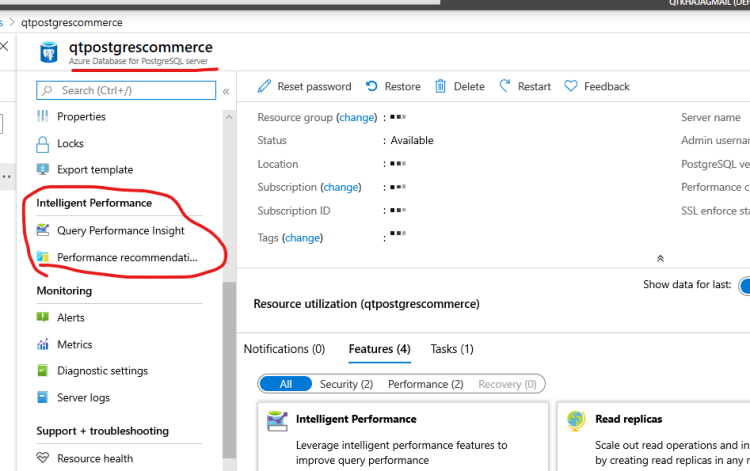Toggle the Show data for last switch
750x471 pixels.
744,286
